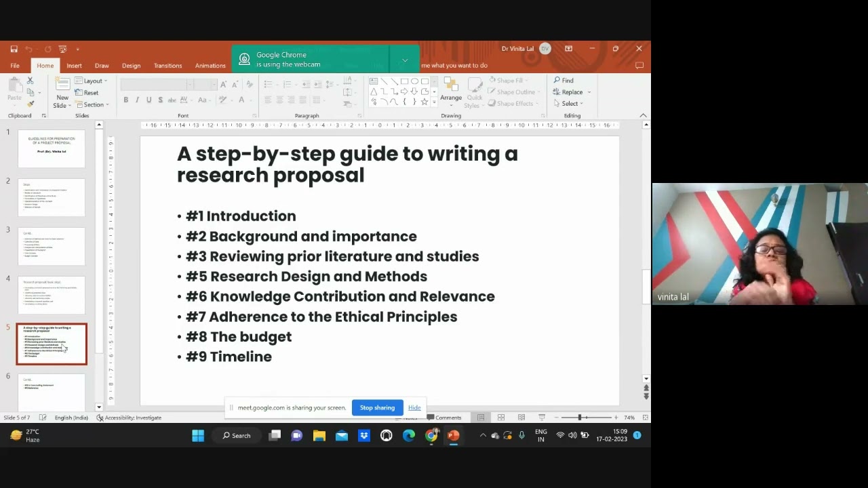Viewport: 868px width, 488px height.
Task: Open ribbon display options
Action: (568, 49)
